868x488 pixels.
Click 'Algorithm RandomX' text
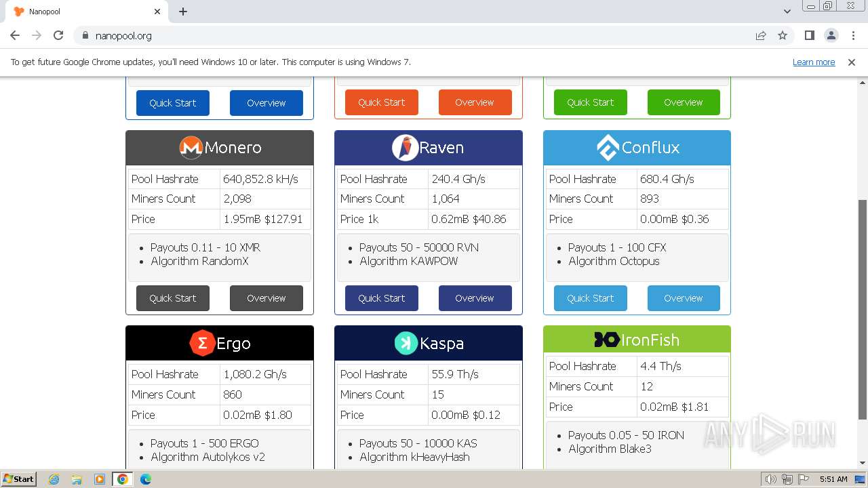[x=199, y=261]
